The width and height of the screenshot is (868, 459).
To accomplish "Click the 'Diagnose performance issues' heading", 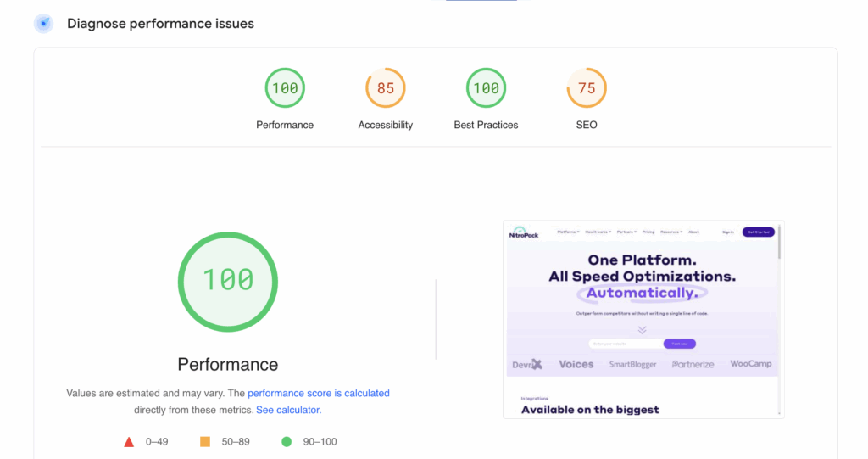I will click(160, 23).
